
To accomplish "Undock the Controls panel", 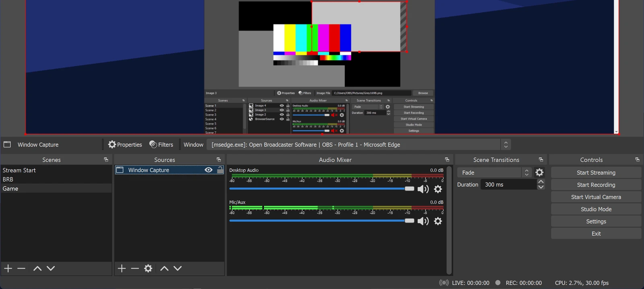I will point(637,160).
